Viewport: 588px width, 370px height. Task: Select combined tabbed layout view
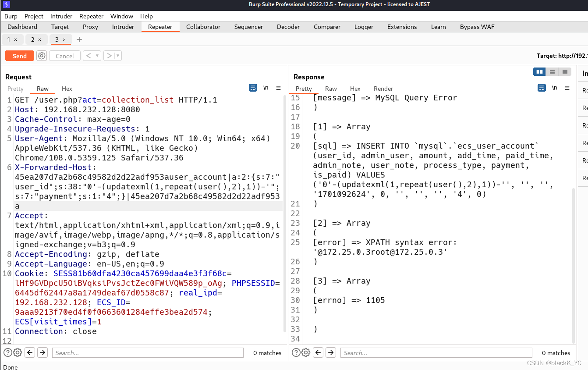pyautogui.click(x=565, y=71)
